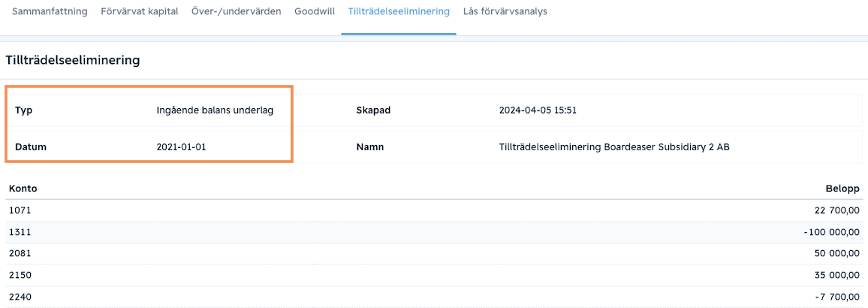This screenshot has height=308, width=868.
Task: Select the row for account 2150
Action: 434,275
